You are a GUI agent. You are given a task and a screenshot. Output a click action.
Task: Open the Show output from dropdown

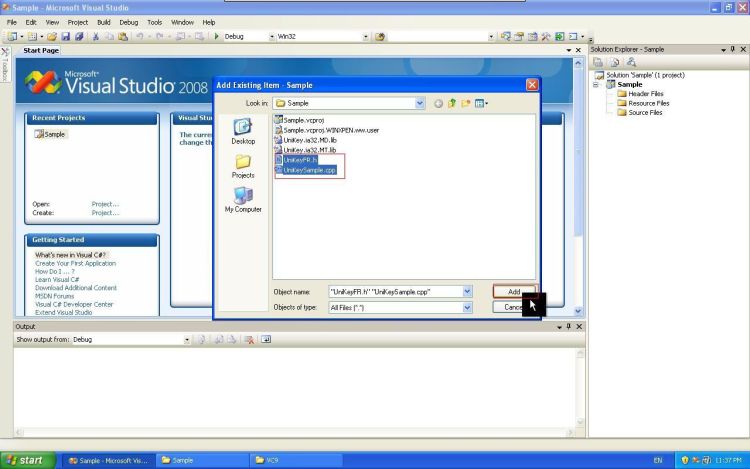(187, 339)
